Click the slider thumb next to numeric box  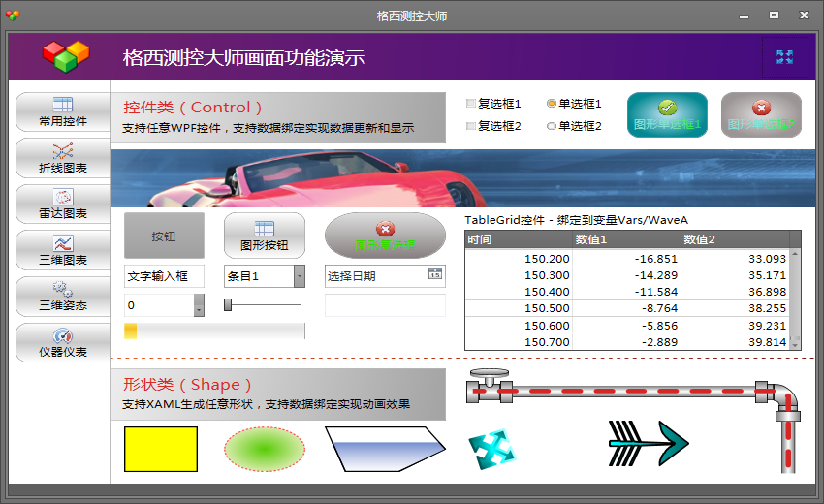click(228, 305)
